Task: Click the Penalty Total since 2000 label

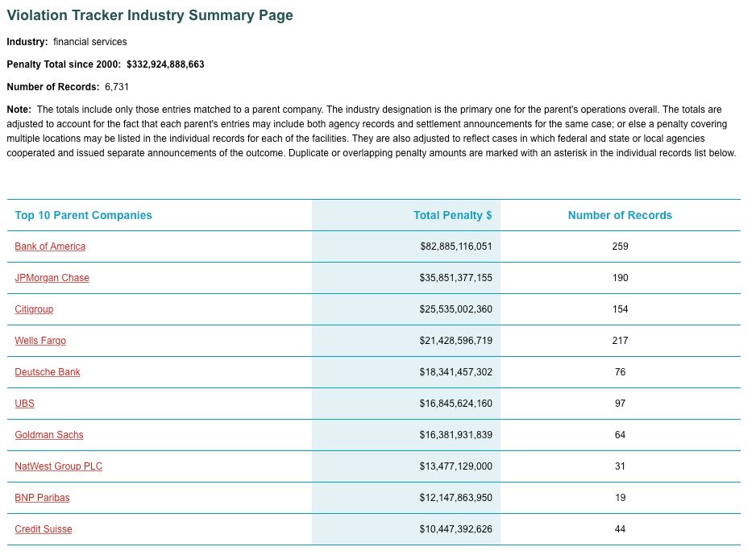Action: (64, 64)
